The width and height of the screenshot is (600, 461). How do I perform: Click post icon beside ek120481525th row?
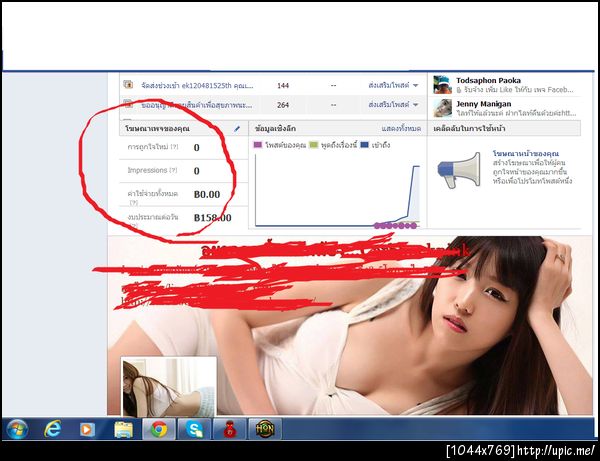coord(128,85)
